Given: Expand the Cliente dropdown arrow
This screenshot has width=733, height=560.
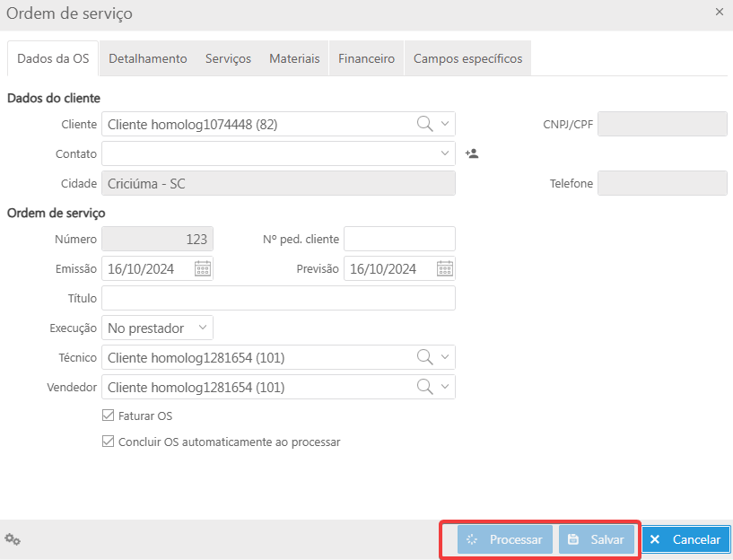Looking at the screenshot, I should click(x=445, y=124).
